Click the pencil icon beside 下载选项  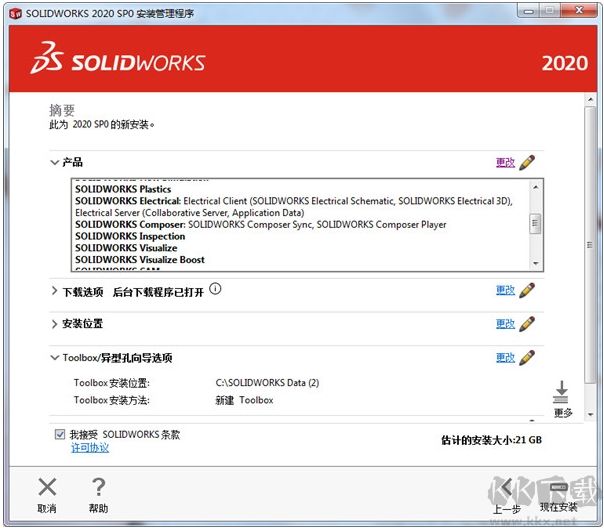527,290
